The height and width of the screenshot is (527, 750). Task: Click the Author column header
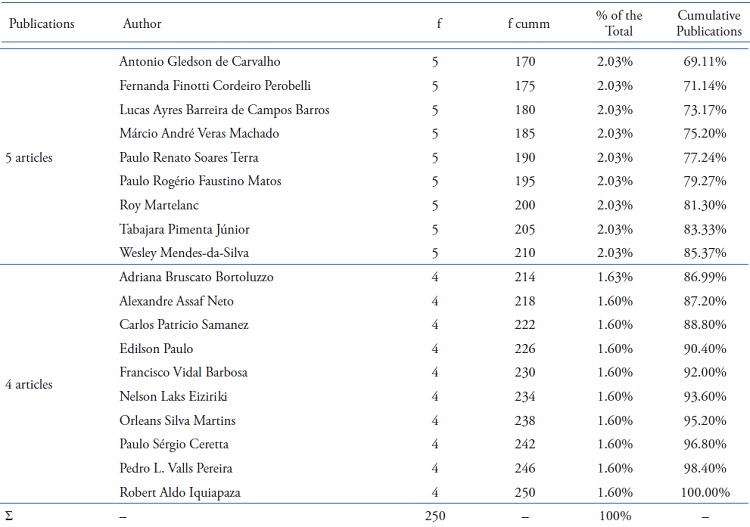tap(141, 23)
